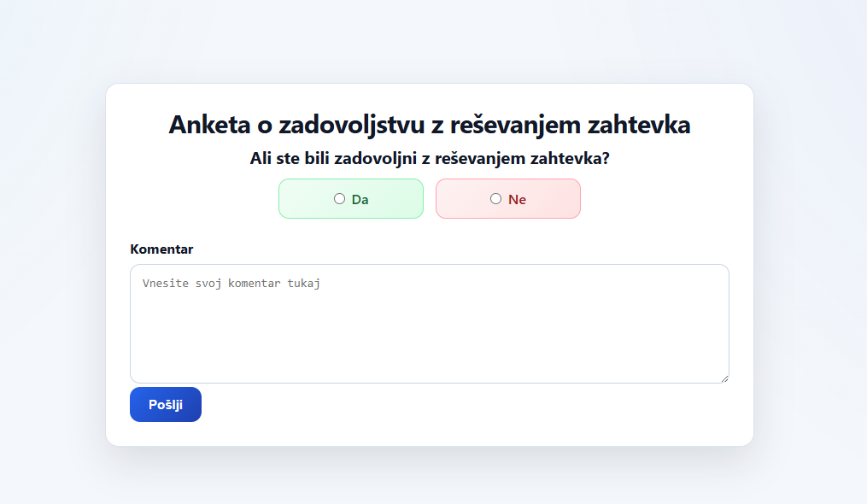Viewport: 867px width, 504px height.
Task: Click the empty circle beside "Ne"
Action: click(x=496, y=199)
